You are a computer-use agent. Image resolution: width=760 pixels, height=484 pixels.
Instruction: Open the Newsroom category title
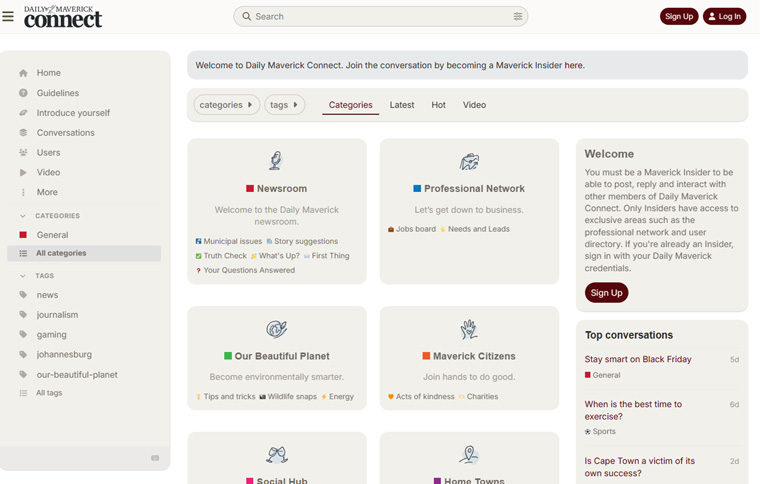282,188
